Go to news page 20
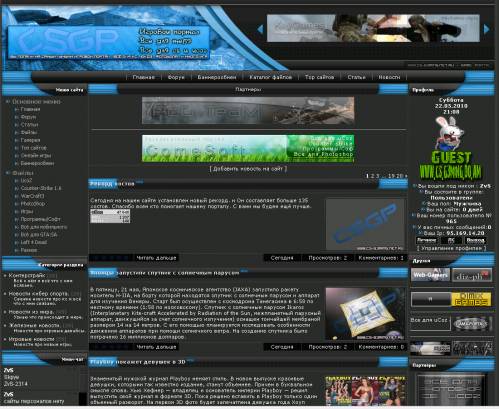 click(x=400, y=176)
